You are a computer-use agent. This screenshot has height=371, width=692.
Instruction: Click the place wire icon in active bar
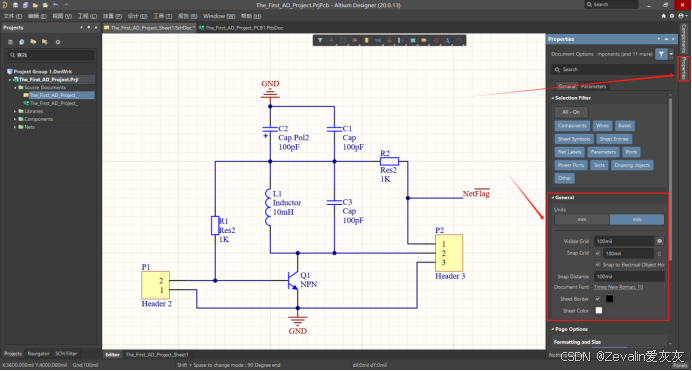[x=378, y=40]
